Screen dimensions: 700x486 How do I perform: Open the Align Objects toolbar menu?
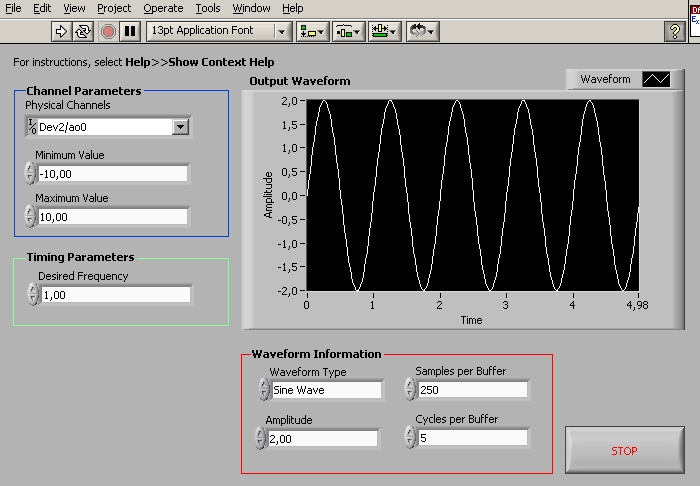click(313, 31)
